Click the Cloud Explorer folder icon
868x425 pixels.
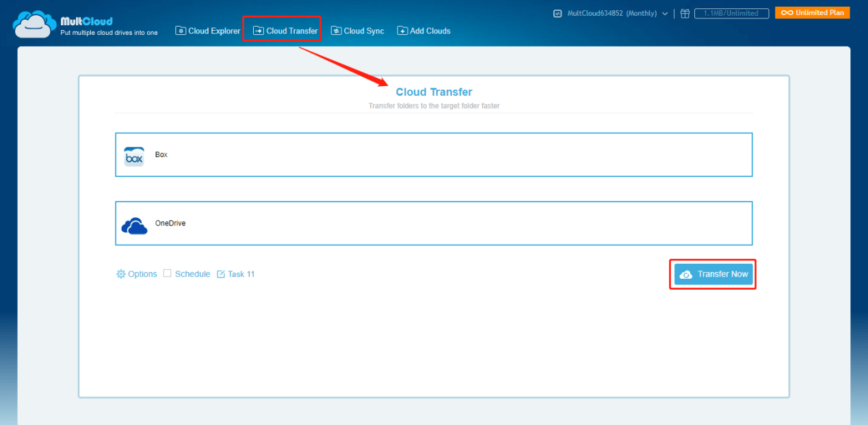point(181,31)
